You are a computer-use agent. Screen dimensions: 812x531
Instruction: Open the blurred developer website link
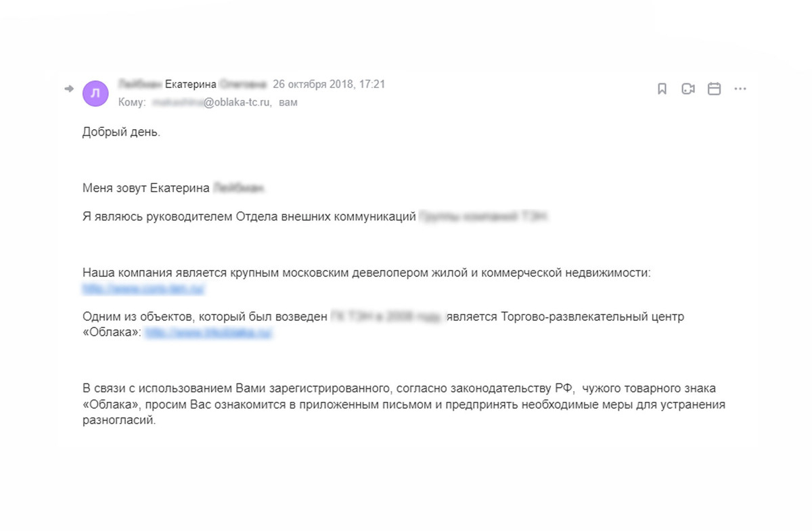pos(143,290)
